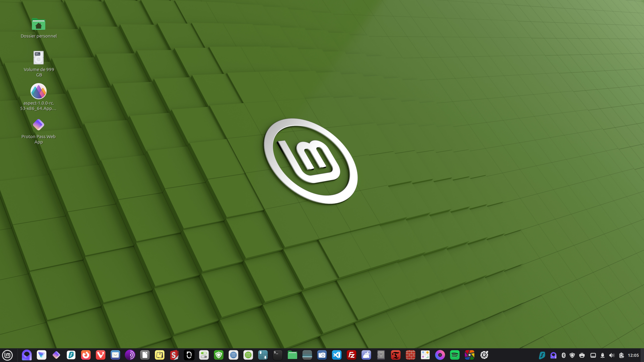The height and width of the screenshot is (362, 644).
Task: Open the green grid application icon
Action: coord(248,355)
